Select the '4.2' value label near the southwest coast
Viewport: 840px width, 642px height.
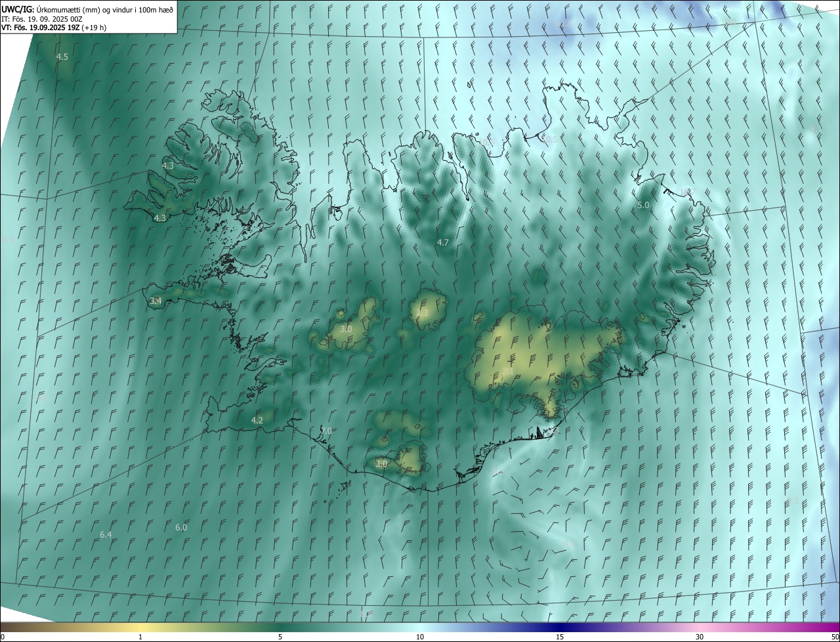pos(257,420)
